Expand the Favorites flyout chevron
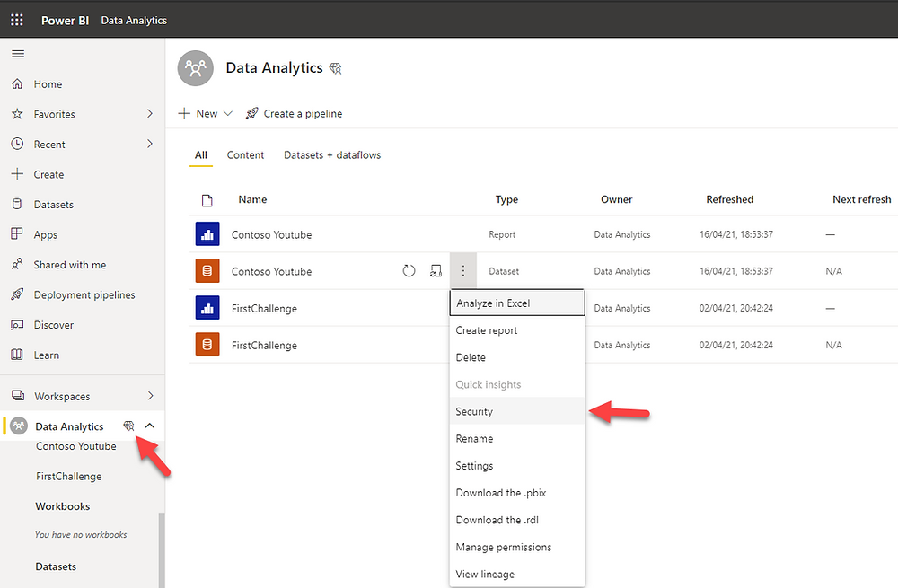 coord(150,113)
